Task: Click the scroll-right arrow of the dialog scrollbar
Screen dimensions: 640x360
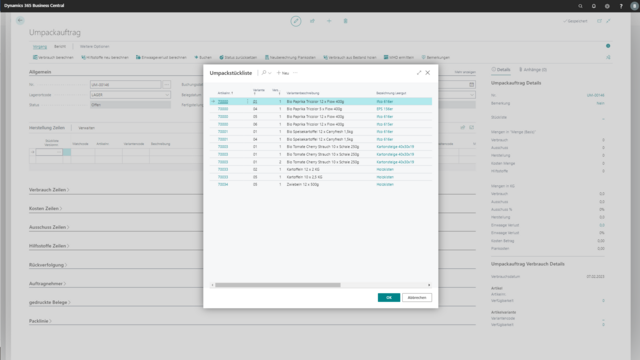Action: click(429, 285)
